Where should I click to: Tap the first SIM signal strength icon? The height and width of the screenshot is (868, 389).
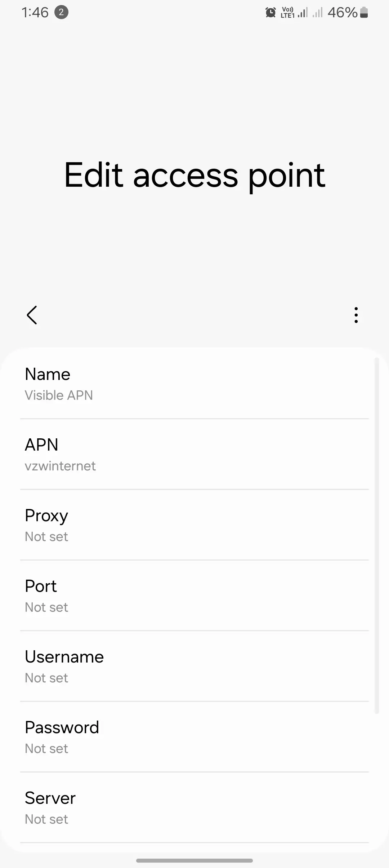tap(303, 13)
